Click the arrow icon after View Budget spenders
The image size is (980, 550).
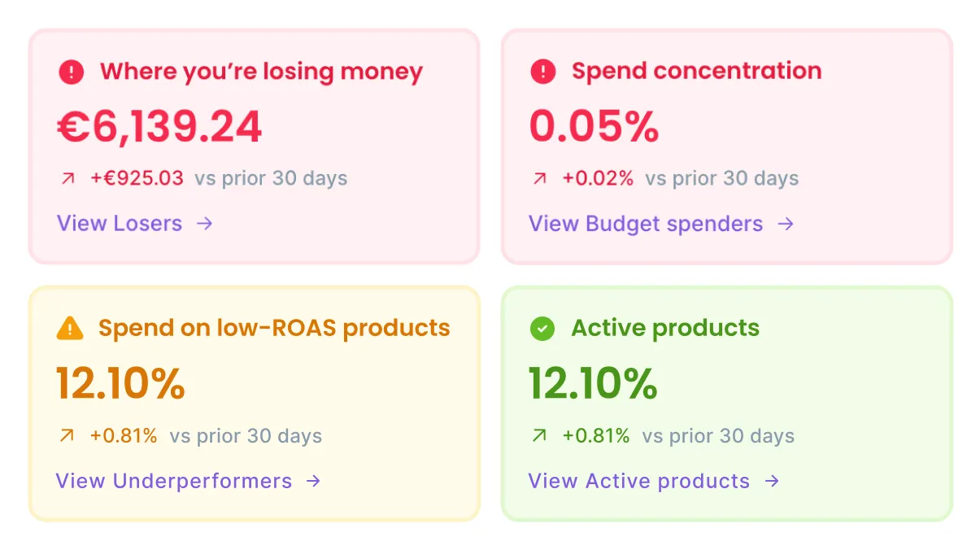[x=786, y=224]
